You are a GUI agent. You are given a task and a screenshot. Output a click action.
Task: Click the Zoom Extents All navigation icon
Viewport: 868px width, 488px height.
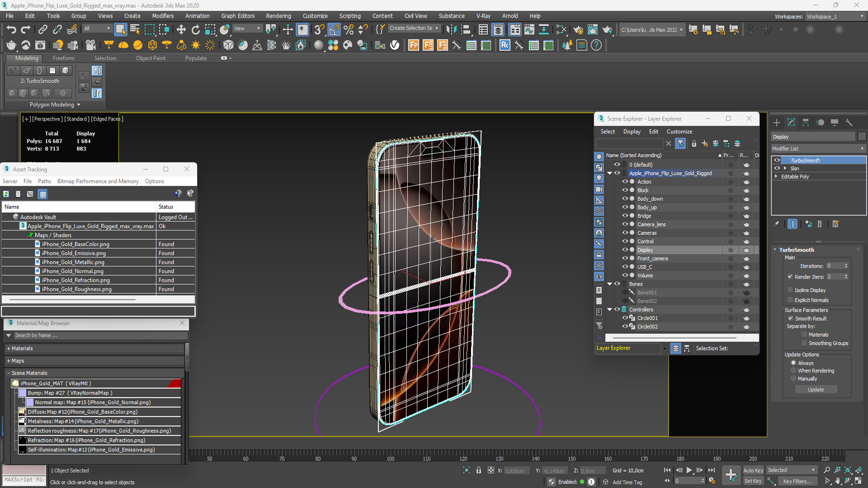click(859, 470)
